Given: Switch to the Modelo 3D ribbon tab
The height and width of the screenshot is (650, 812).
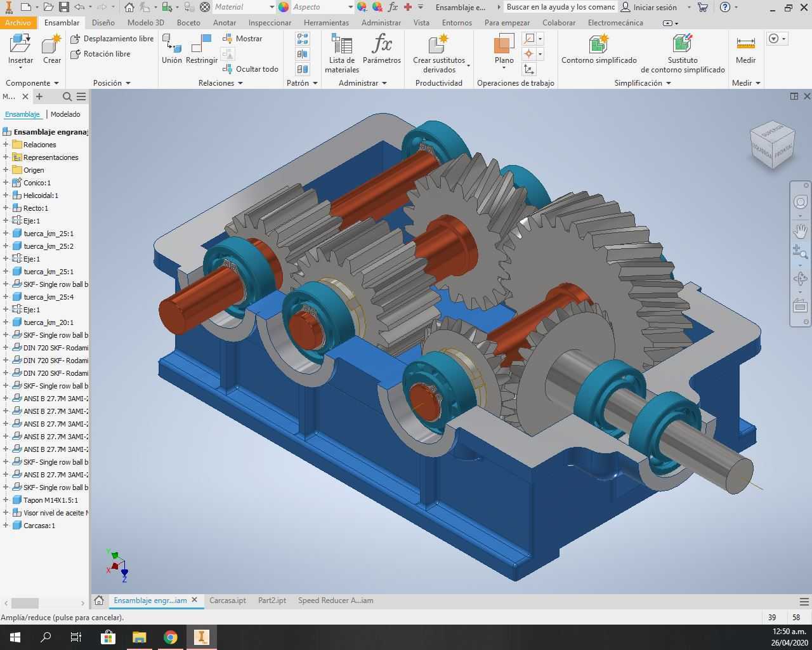Looking at the screenshot, I should tap(145, 22).
